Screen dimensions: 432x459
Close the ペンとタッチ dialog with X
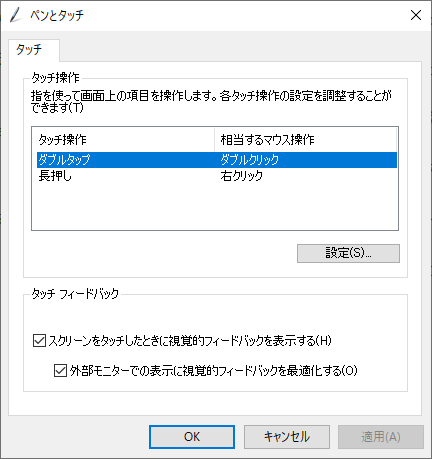416,15
